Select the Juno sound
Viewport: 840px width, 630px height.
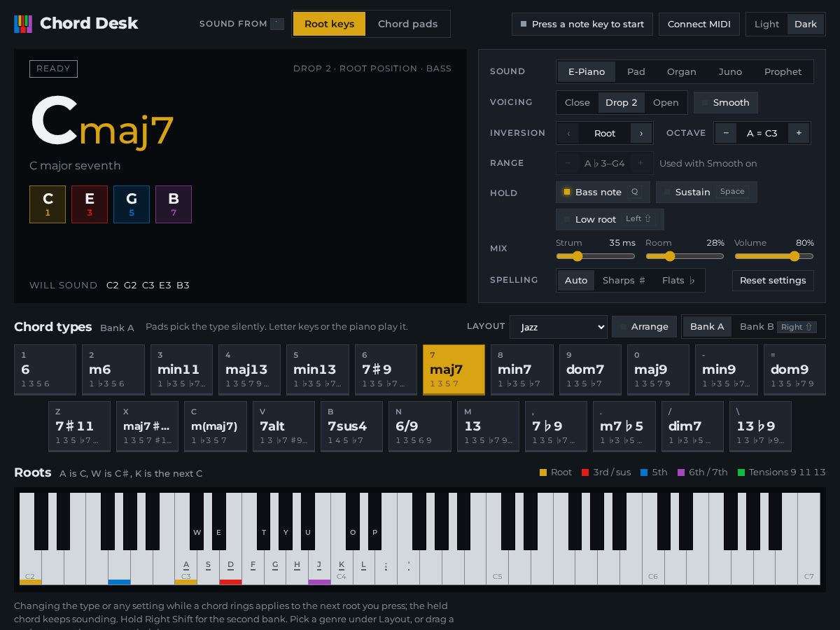730,71
